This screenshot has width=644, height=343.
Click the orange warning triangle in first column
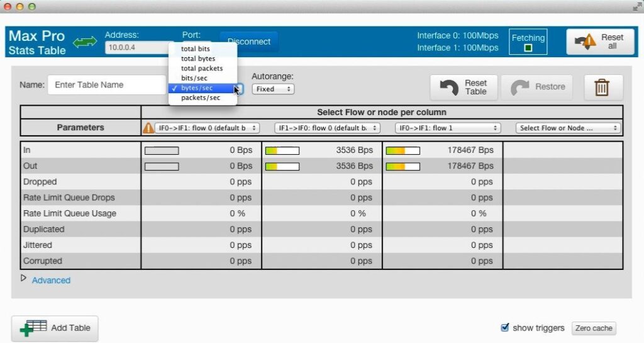tap(148, 128)
